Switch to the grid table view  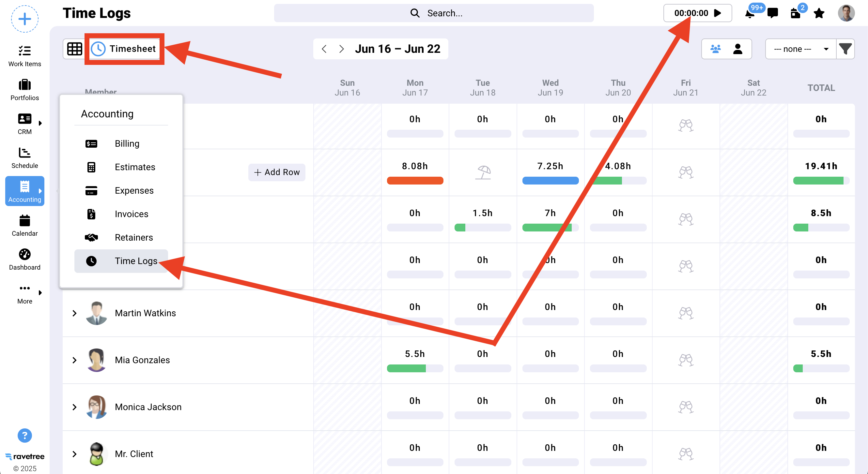(74, 49)
